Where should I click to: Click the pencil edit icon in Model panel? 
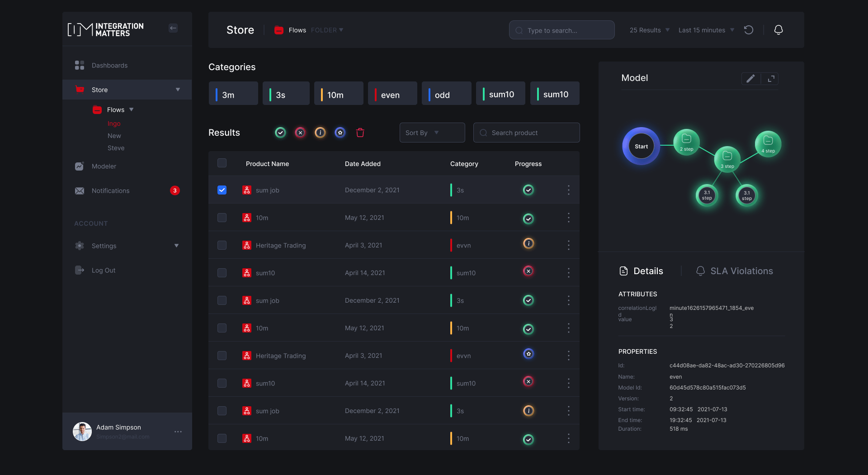[x=751, y=78]
